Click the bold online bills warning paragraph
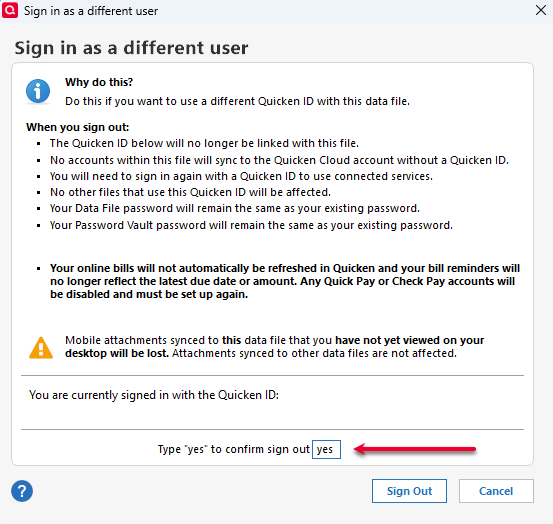Screen dimensions: 553x524 (x=285, y=281)
